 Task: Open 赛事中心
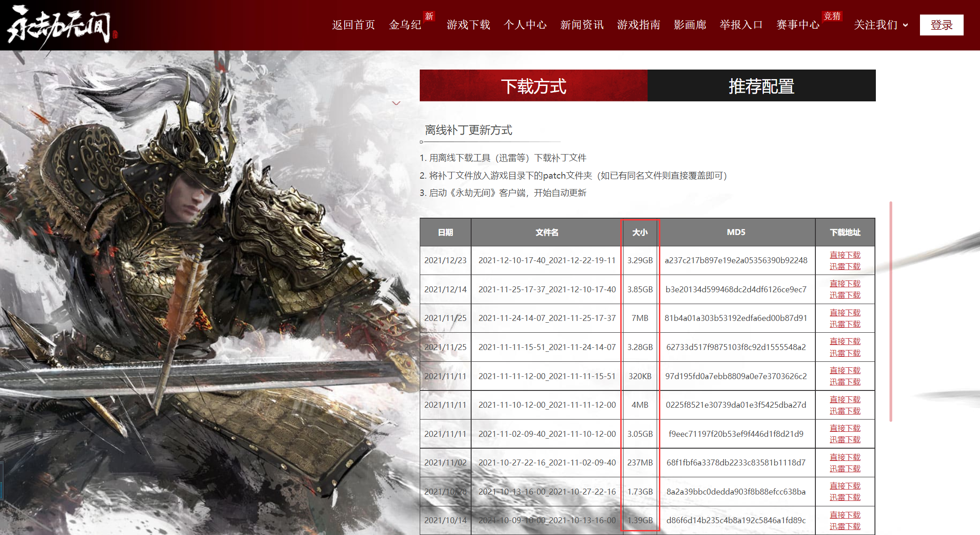798,25
